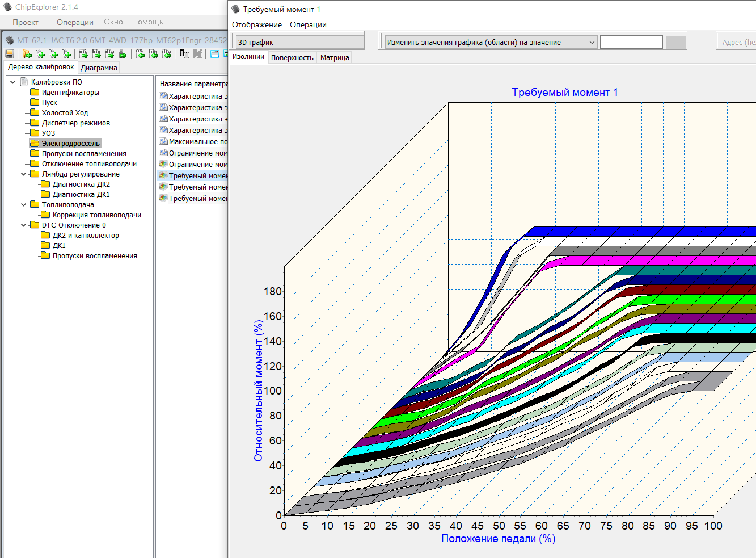This screenshot has height=558, width=756.
Task: Click the 'CS' import arrow icon
Action: coord(140,54)
